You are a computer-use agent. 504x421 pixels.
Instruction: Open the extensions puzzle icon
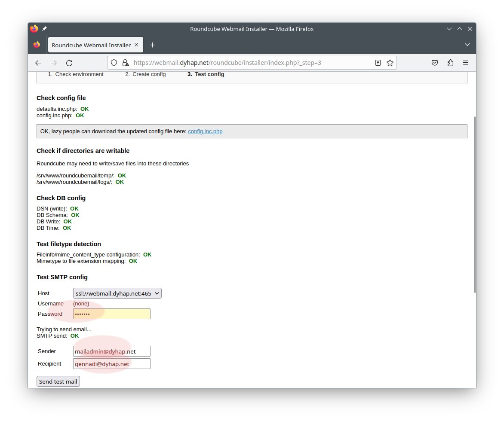pyautogui.click(x=450, y=63)
